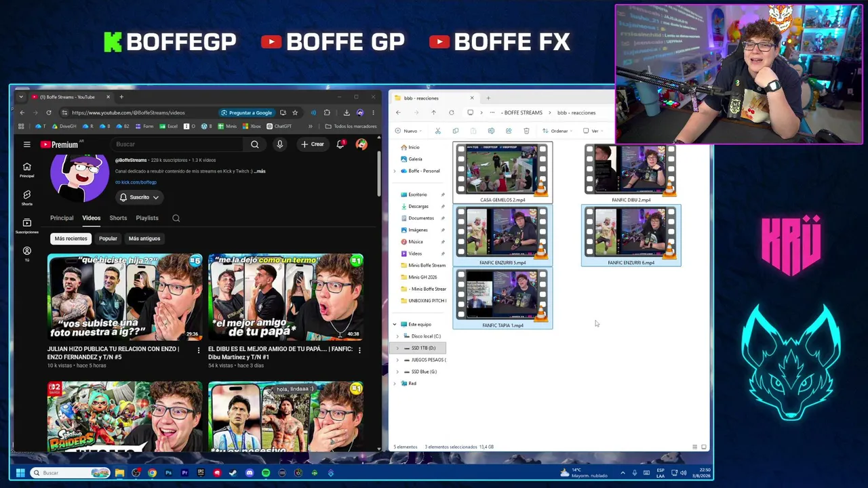Screen dimensions: 868x488
Task: Open the Julian hizo publica video thumbnail
Action: coord(125,298)
